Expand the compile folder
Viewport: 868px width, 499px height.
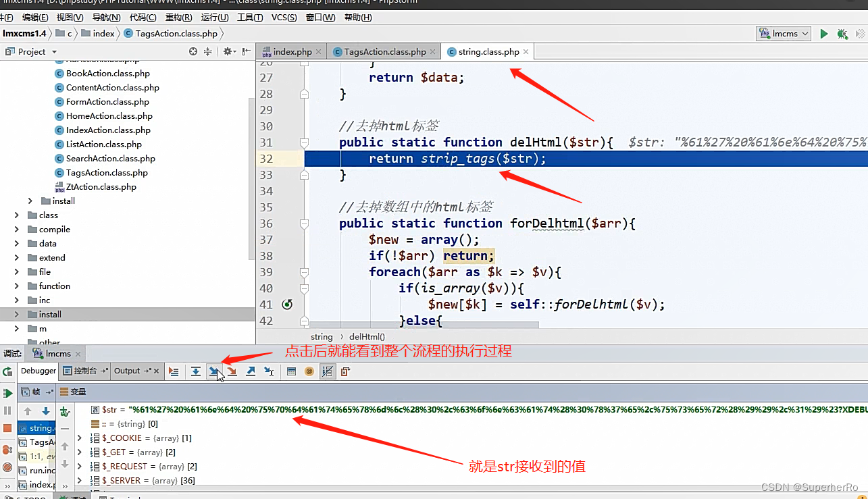(x=17, y=230)
